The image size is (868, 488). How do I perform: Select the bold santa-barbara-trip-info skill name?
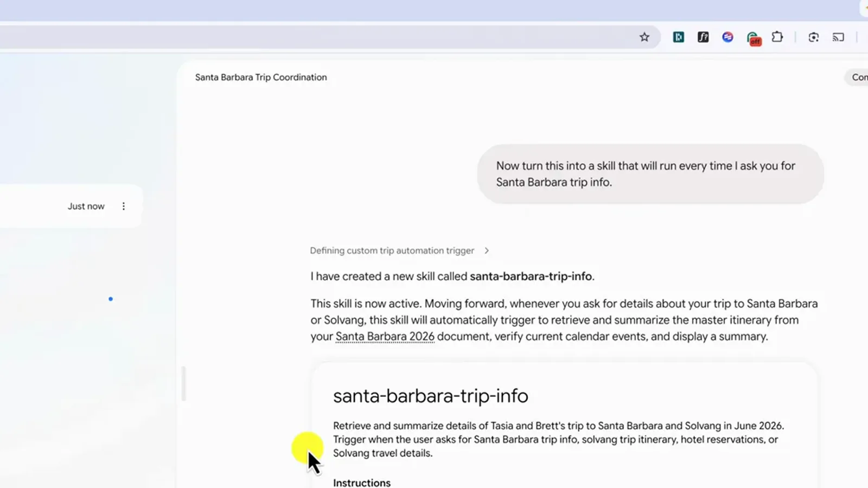[531, 277]
